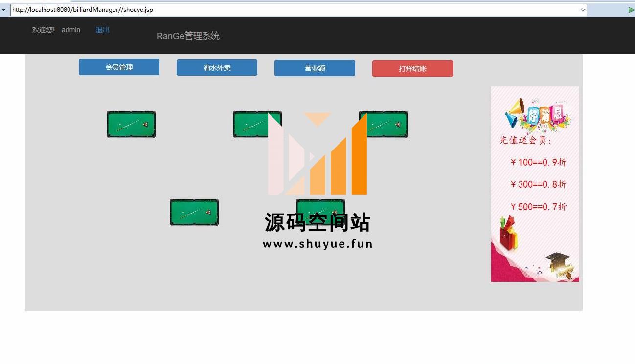Click the red 打烊结账 closing checkout button
The width and height of the screenshot is (635, 364).
click(412, 69)
